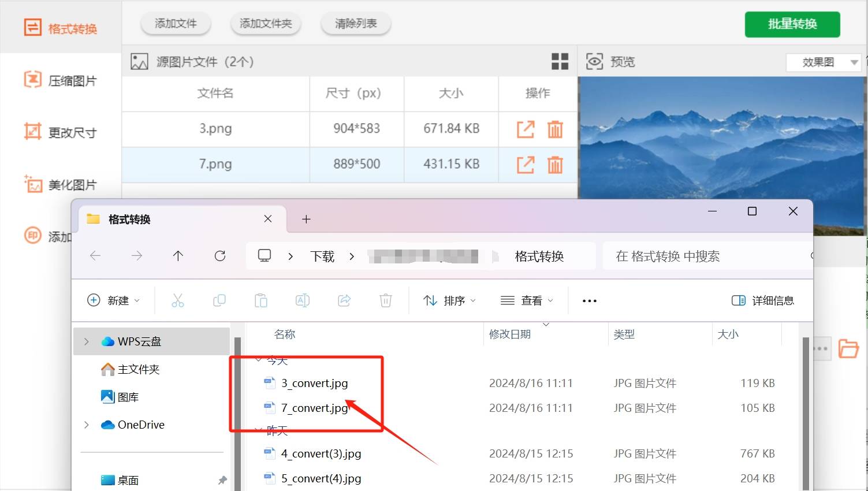This screenshot has height=491, width=868.
Task: Expand the OneDrive tree node
Action: pyautogui.click(x=87, y=425)
